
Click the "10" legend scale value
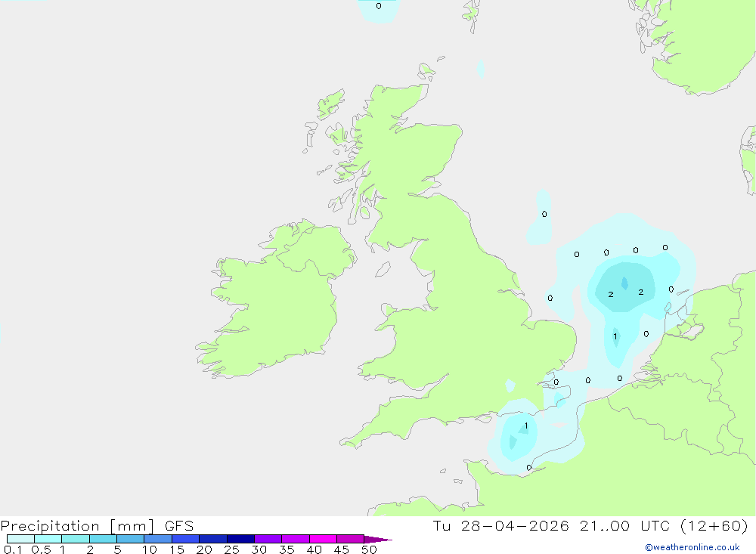coord(150,549)
